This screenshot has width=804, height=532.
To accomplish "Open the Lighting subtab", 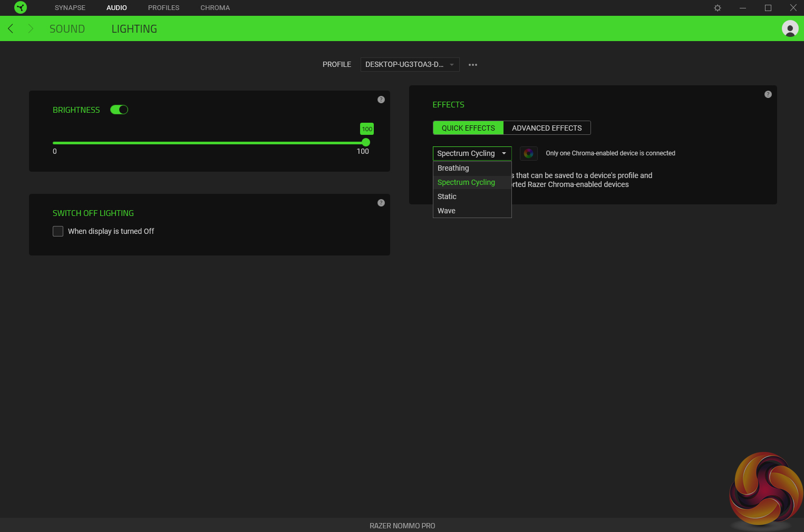I will tap(134, 29).
